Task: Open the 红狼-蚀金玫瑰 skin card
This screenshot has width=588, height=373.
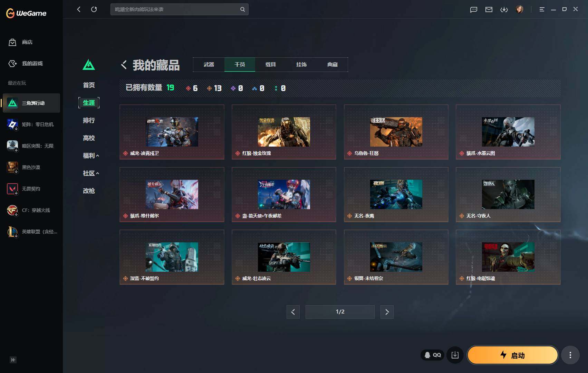Action: click(x=284, y=132)
